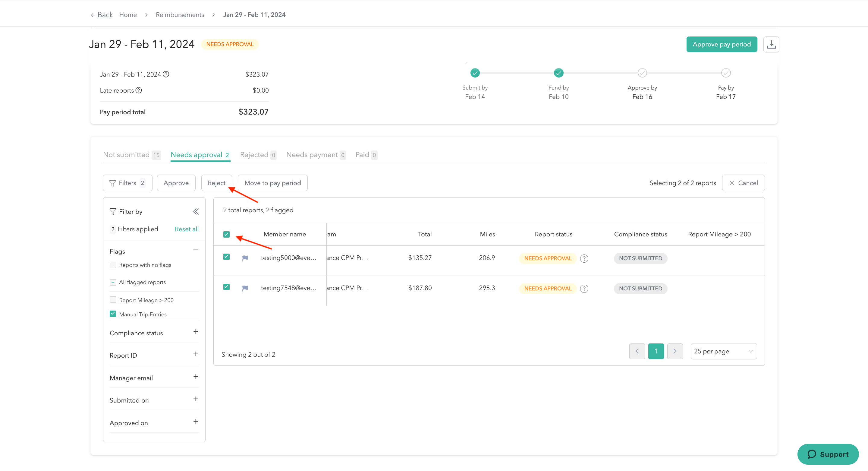Click help icon beside testing7548 report status
Screen dimensions: 868x471
pyautogui.click(x=584, y=289)
